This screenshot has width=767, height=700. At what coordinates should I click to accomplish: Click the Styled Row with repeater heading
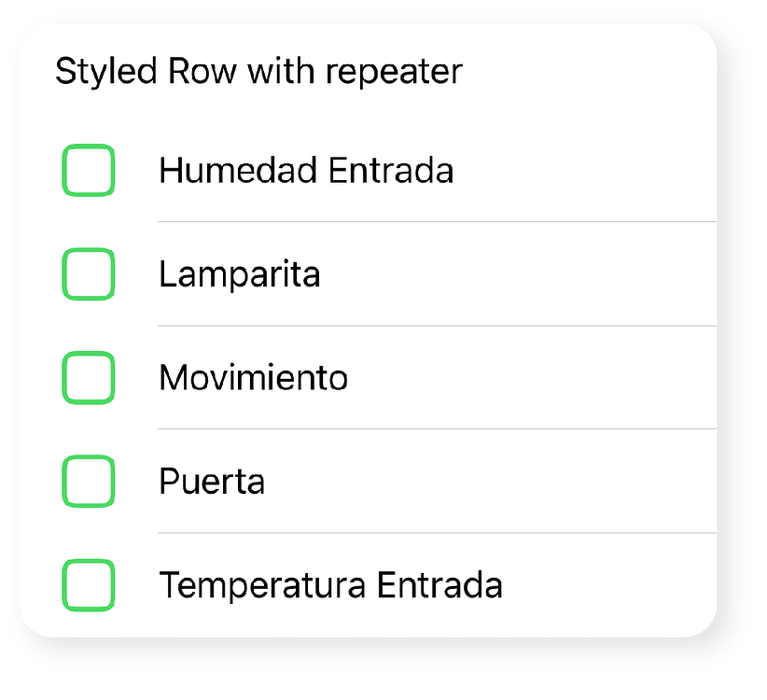point(258,71)
